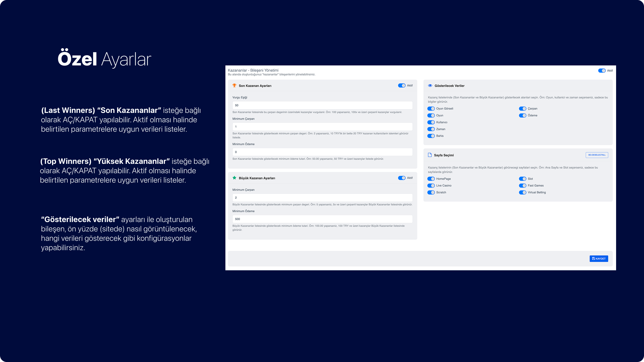The image size is (644, 362).
Task: Click the eye icon beside Gösterilecek Veriler
Action: pos(430,86)
